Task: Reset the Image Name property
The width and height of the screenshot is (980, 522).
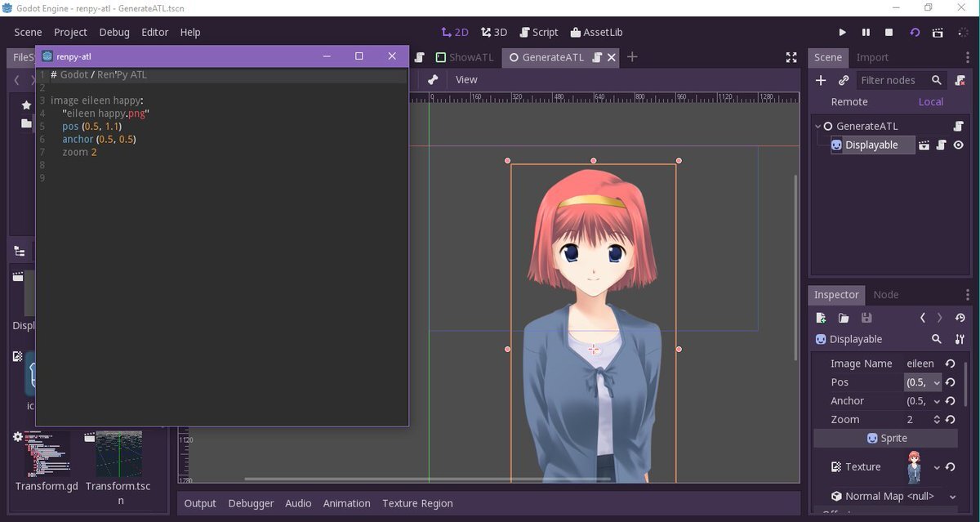Action: [x=951, y=364]
